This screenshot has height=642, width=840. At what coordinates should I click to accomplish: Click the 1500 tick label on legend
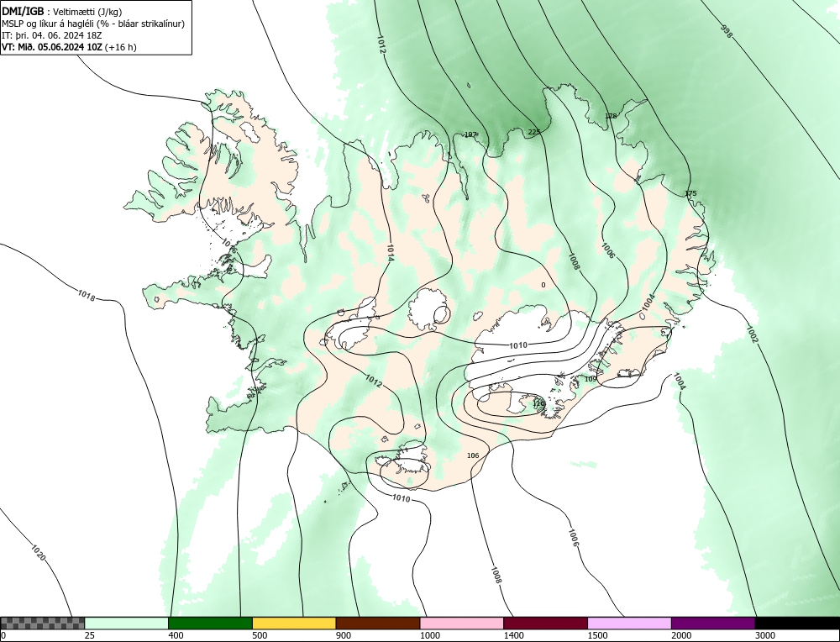pyautogui.click(x=598, y=635)
